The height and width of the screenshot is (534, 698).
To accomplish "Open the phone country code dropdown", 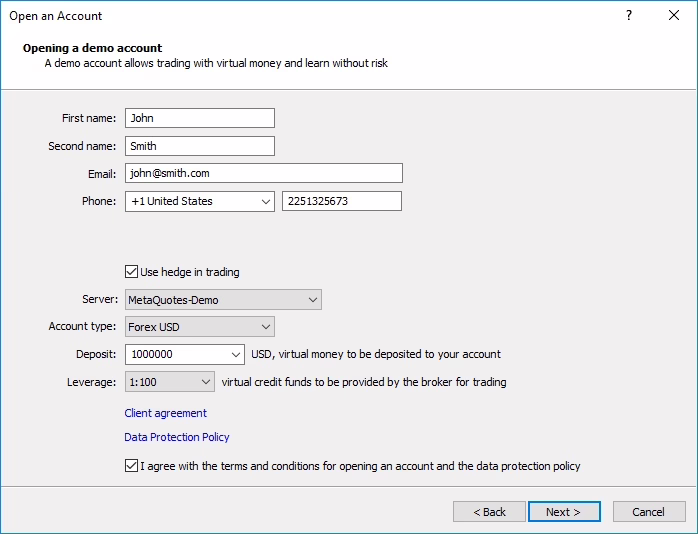I will point(266,201).
